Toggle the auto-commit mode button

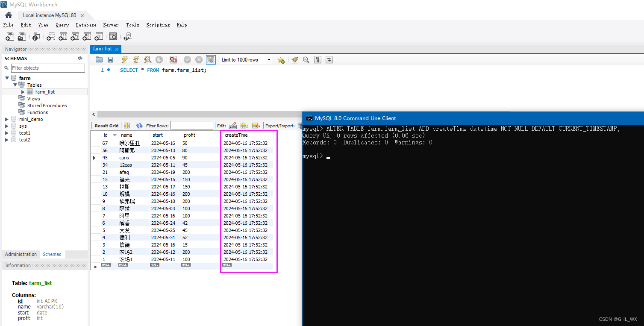211,60
